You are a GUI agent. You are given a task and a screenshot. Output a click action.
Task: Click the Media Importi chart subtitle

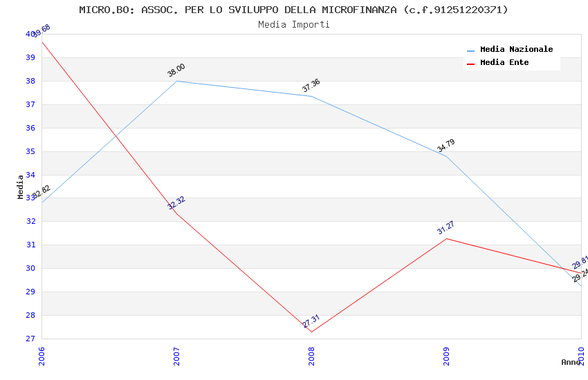tap(294, 25)
